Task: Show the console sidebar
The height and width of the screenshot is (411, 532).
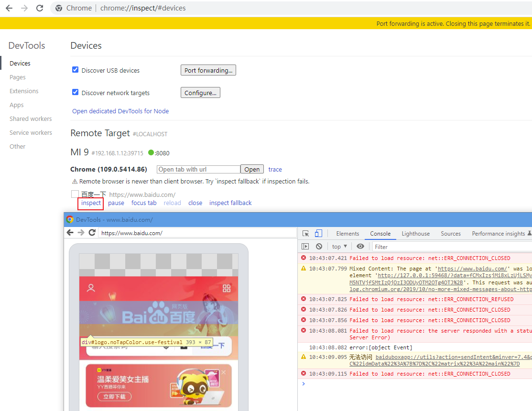Action: [x=305, y=247]
